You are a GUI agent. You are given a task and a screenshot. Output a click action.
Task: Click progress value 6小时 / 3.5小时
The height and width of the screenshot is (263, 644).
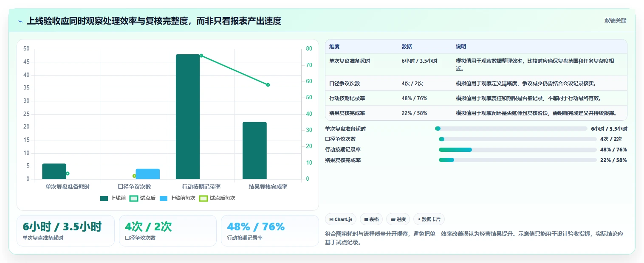click(609, 129)
